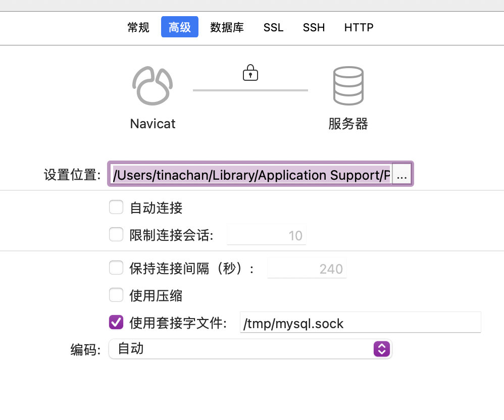Click the 设置位置 path field
The image size is (504, 420).
[250, 175]
